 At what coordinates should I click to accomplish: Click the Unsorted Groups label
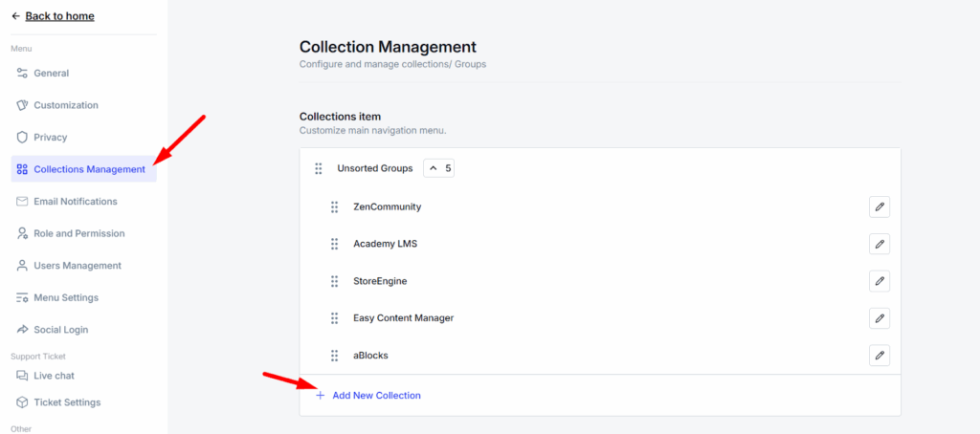click(375, 168)
